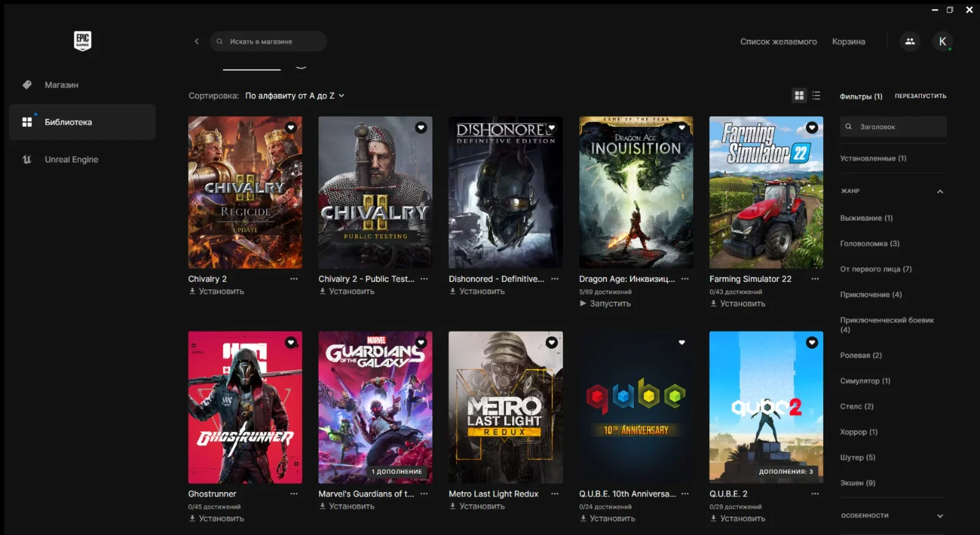Collapse the ЖАНР filter section
980x535 pixels.
tap(940, 192)
